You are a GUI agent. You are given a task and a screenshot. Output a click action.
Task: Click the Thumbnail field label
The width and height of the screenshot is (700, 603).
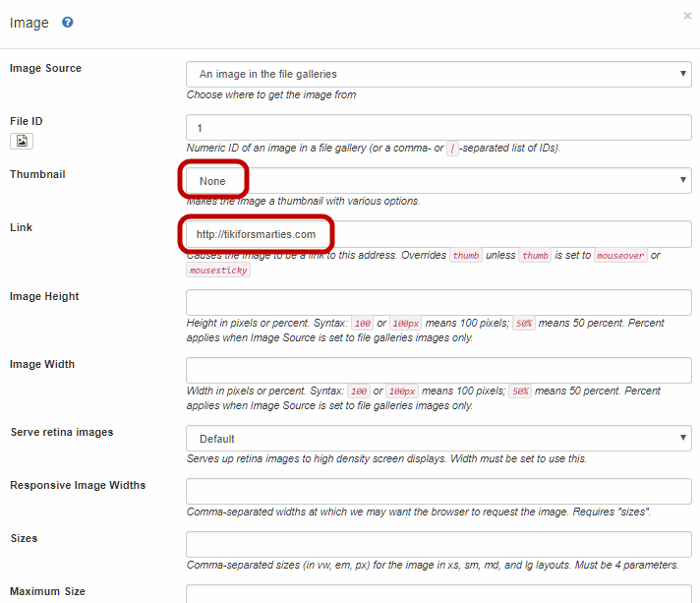pos(36,174)
